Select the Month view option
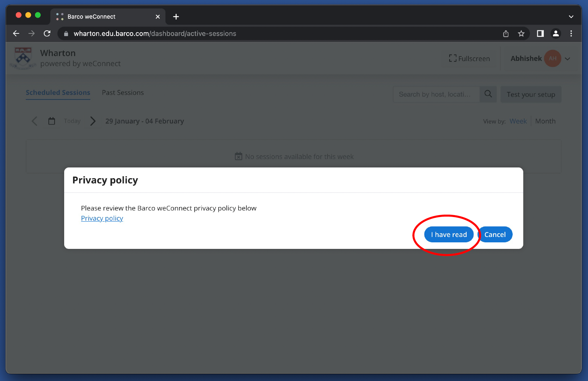 (545, 121)
